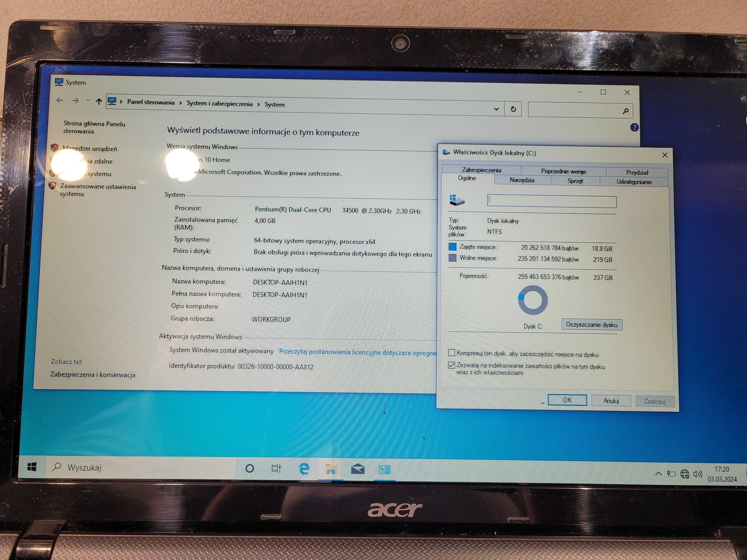
Task: Open Zaawansowane ustawienia systemu
Action: point(98,190)
